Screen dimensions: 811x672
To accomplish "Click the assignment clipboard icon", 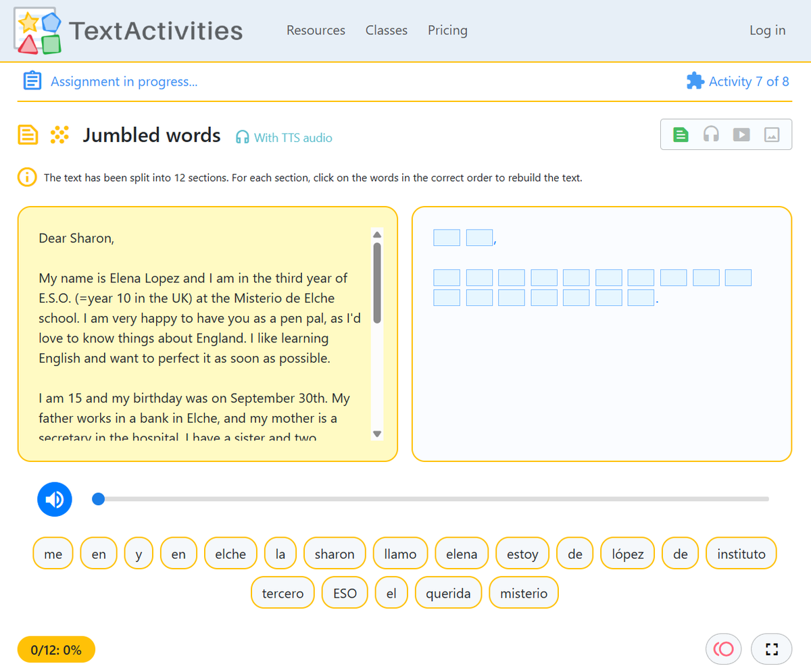I will coord(32,81).
